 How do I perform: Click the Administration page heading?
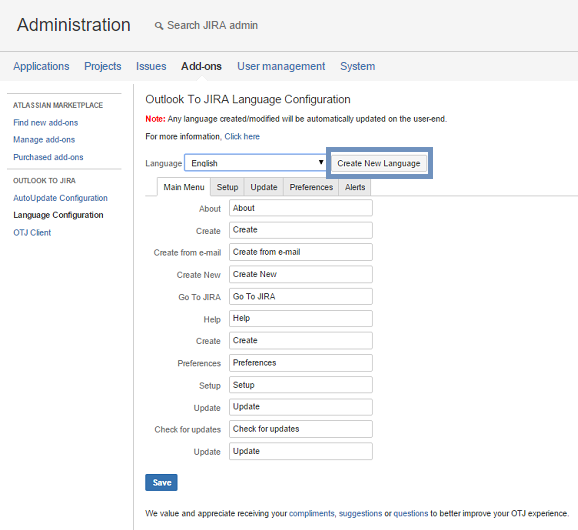click(74, 25)
